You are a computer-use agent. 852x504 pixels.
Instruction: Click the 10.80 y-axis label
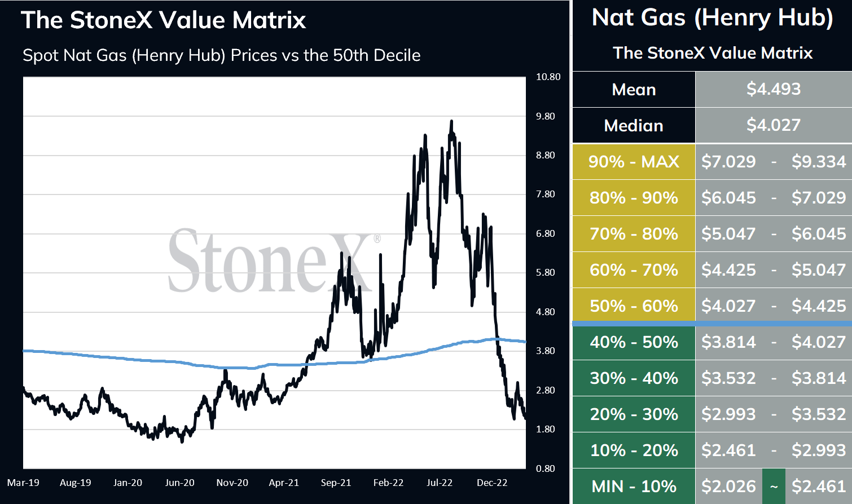548,77
